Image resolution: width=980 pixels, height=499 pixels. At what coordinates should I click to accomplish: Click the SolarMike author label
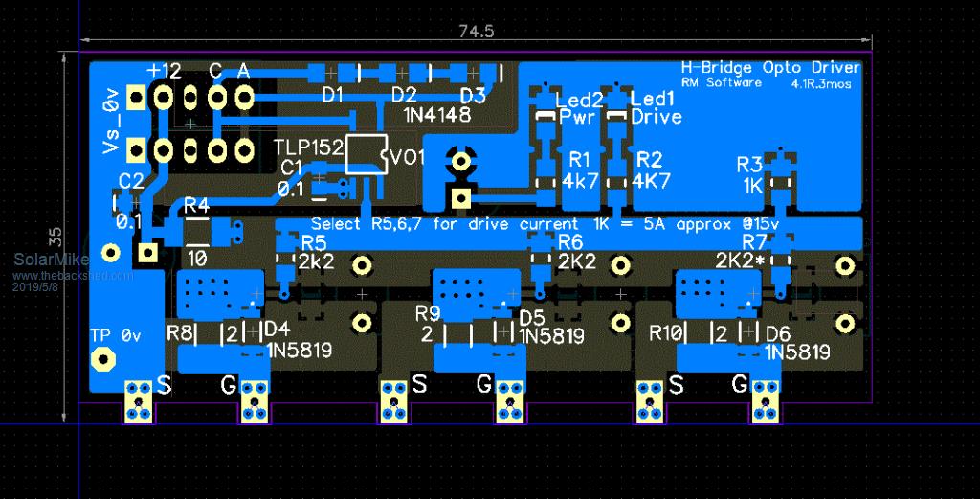[x=52, y=260]
